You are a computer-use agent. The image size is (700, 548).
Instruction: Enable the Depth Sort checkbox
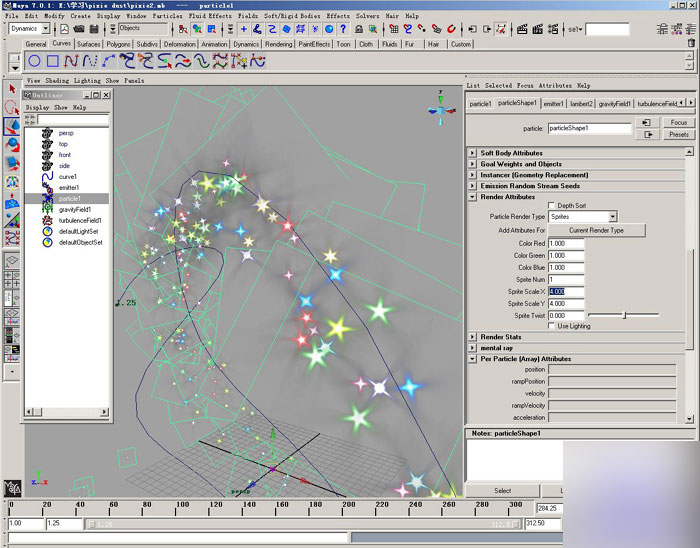(550, 205)
